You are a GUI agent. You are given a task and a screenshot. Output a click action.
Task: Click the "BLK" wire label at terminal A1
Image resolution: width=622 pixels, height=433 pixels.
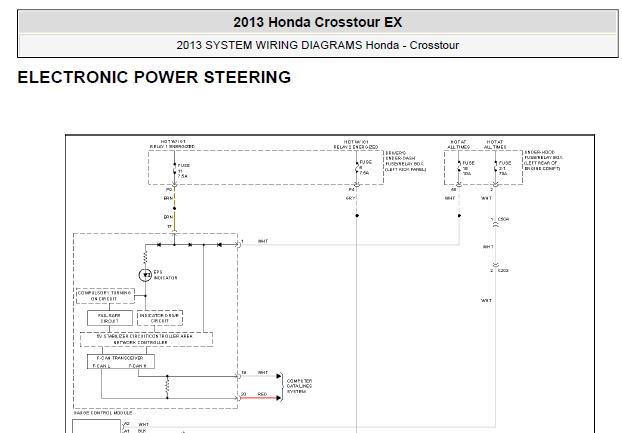tap(142, 431)
